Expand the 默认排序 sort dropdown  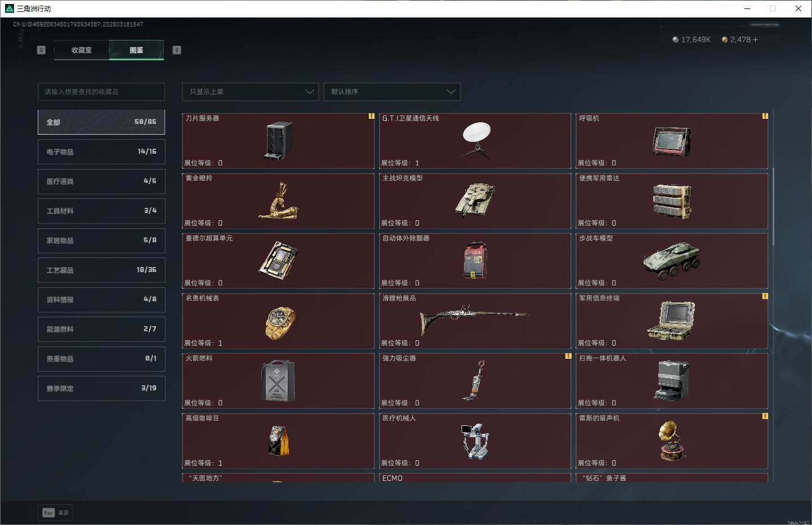tap(392, 92)
